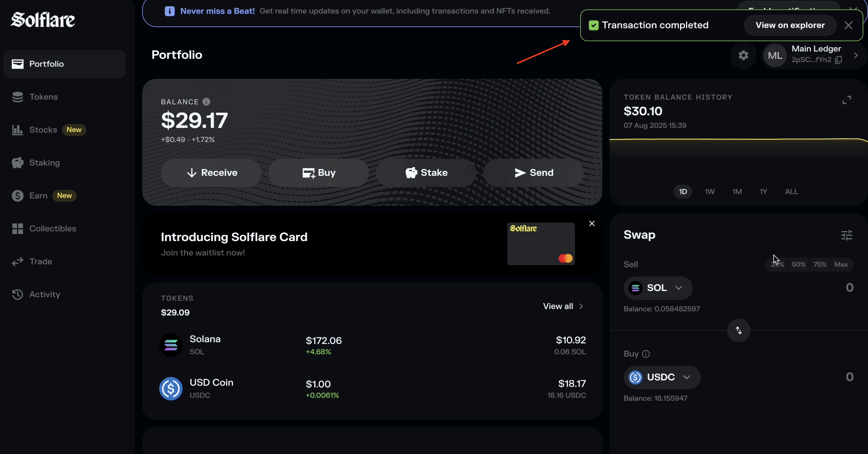Image resolution: width=868 pixels, height=454 pixels.
Task: Switch chart range to 1W
Action: (x=709, y=192)
